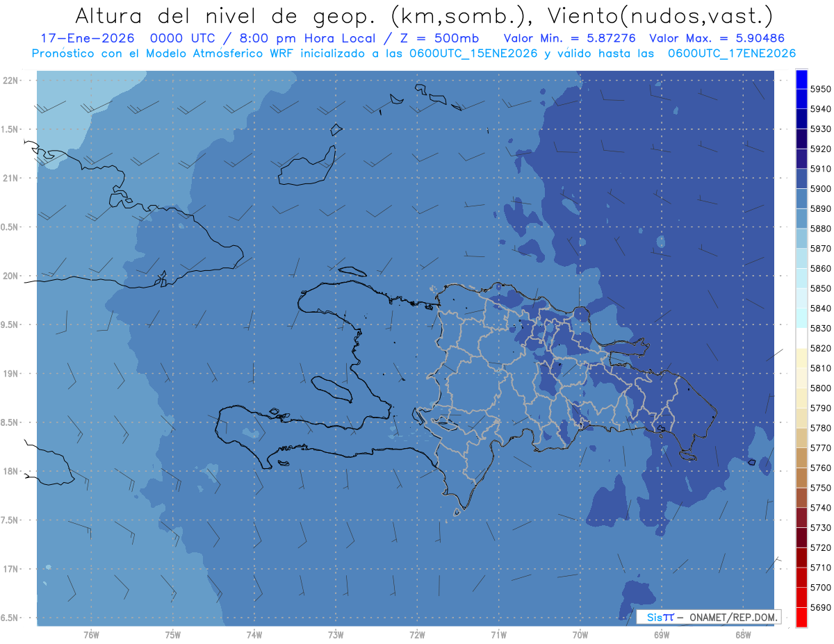This screenshot has height=644, width=834.
Task: Click the 17N latitude axis label
Action: (12, 569)
